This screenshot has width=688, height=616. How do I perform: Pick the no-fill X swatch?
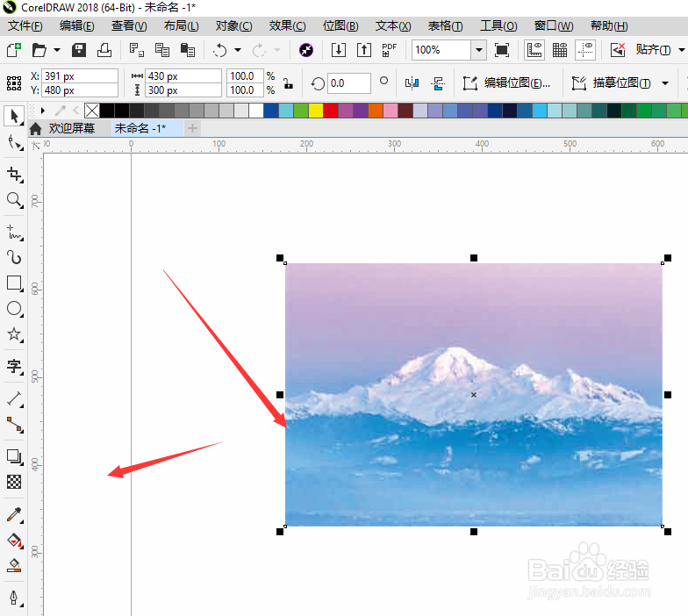[91, 111]
